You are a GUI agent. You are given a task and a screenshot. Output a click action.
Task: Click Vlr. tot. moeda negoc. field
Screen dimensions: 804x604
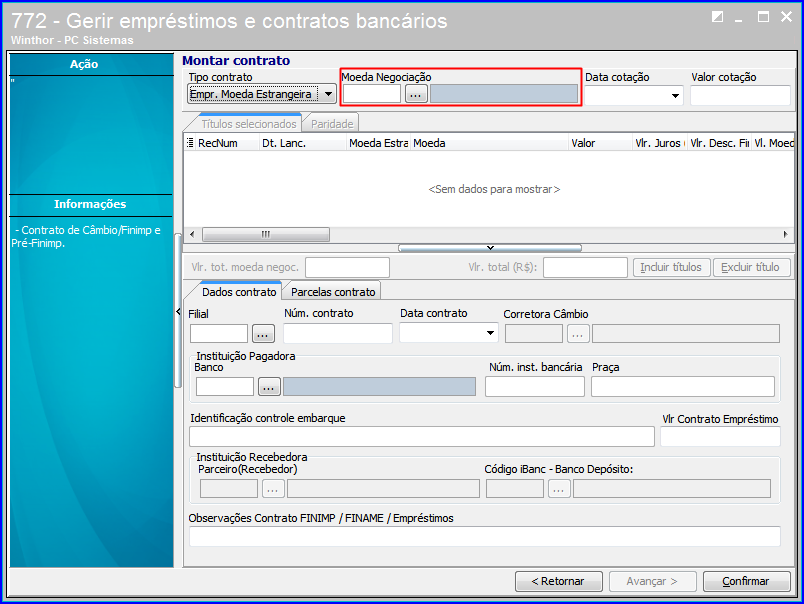pyautogui.click(x=347, y=268)
